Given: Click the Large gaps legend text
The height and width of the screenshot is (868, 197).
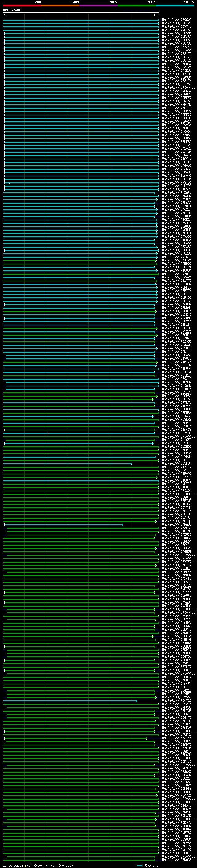Looking at the screenshot, I should [38, 866].
